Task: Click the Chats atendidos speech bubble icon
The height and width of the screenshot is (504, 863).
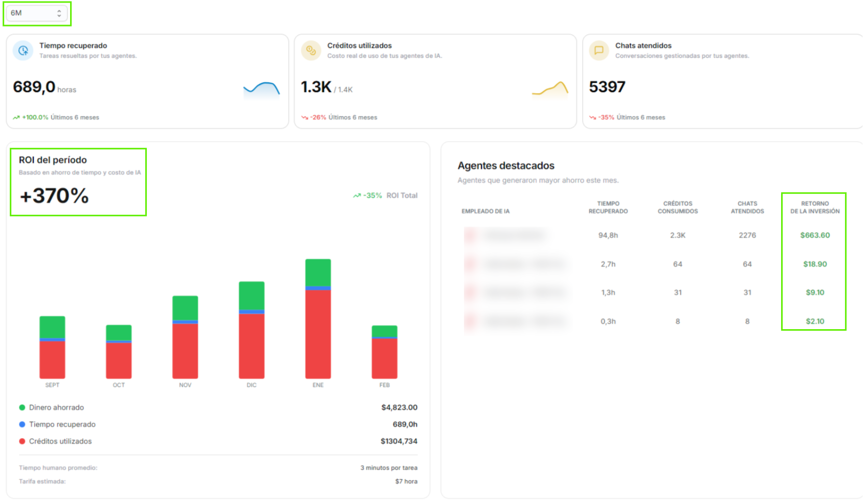Action: (599, 51)
